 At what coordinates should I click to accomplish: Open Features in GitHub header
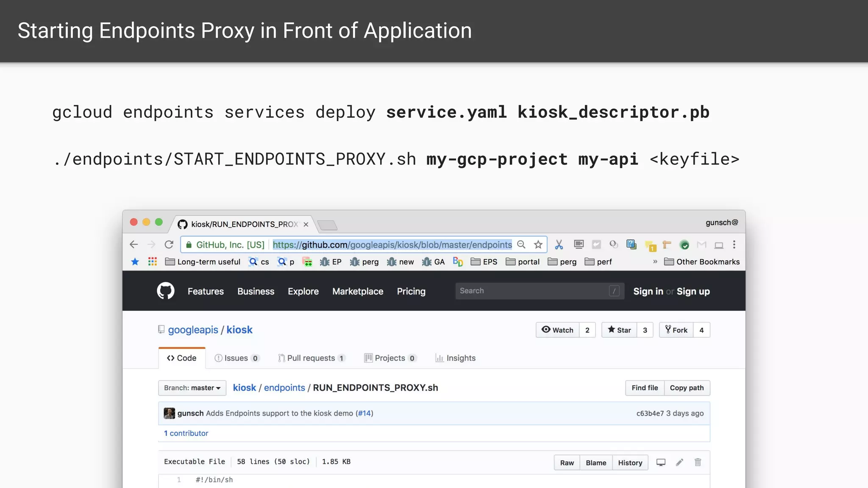click(206, 291)
